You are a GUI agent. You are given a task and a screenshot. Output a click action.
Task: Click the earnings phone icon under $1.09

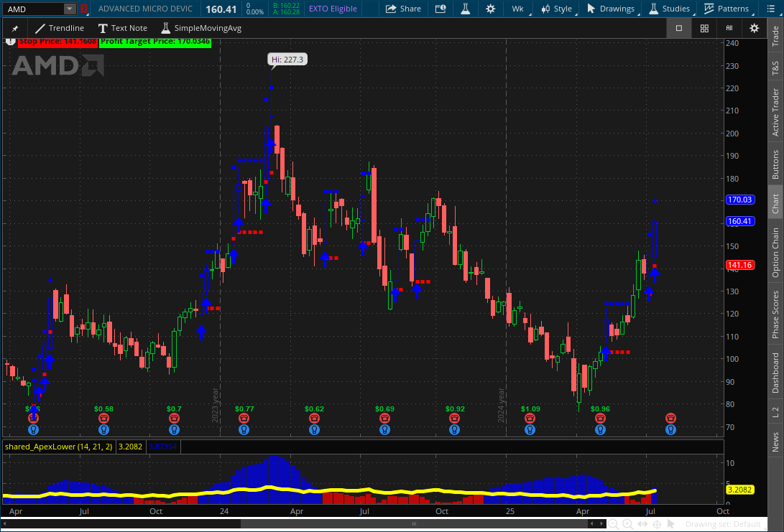coord(530,418)
